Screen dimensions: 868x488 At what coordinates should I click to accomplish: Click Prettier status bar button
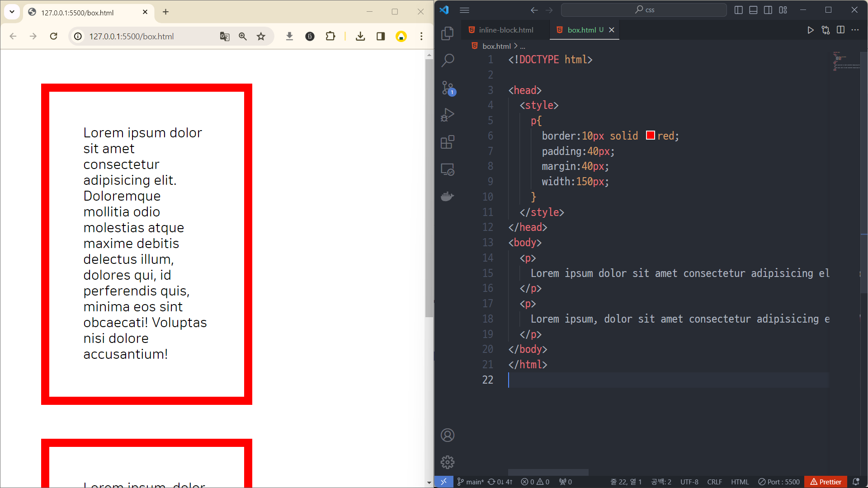[x=826, y=482]
